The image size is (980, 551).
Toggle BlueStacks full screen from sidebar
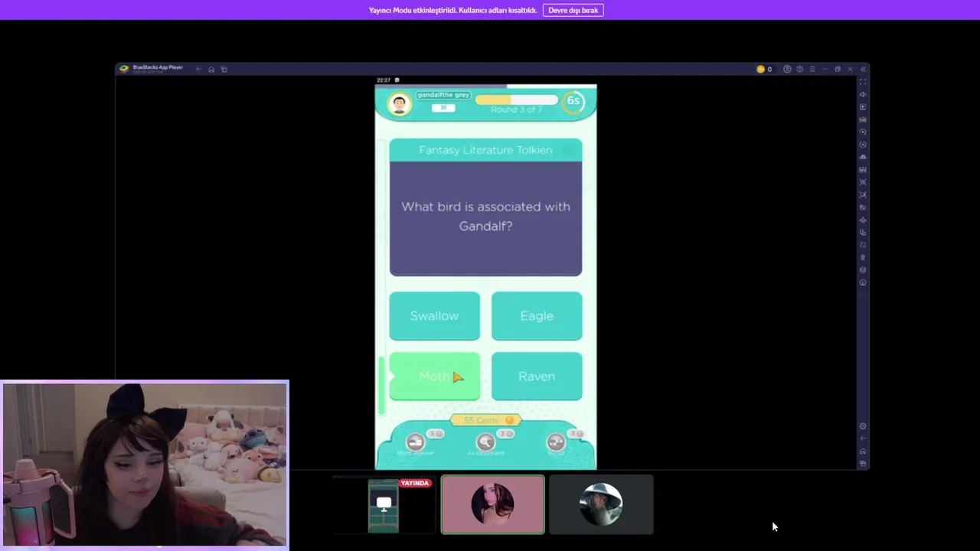(x=863, y=82)
